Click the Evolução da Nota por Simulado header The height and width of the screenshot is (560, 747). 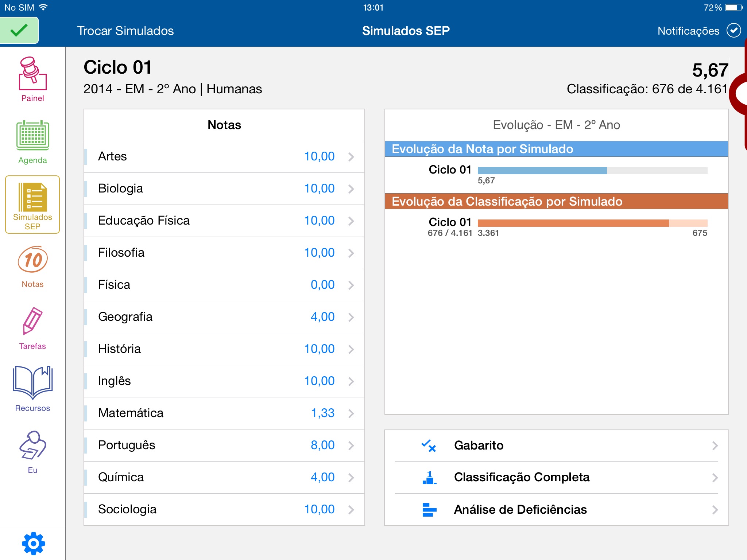[x=557, y=149]
